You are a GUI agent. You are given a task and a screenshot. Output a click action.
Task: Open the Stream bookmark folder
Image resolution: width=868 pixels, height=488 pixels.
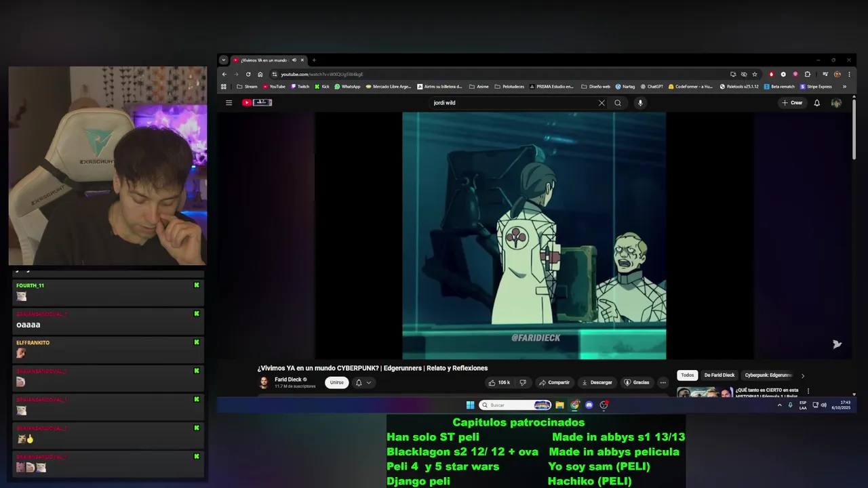click(247, 87)
